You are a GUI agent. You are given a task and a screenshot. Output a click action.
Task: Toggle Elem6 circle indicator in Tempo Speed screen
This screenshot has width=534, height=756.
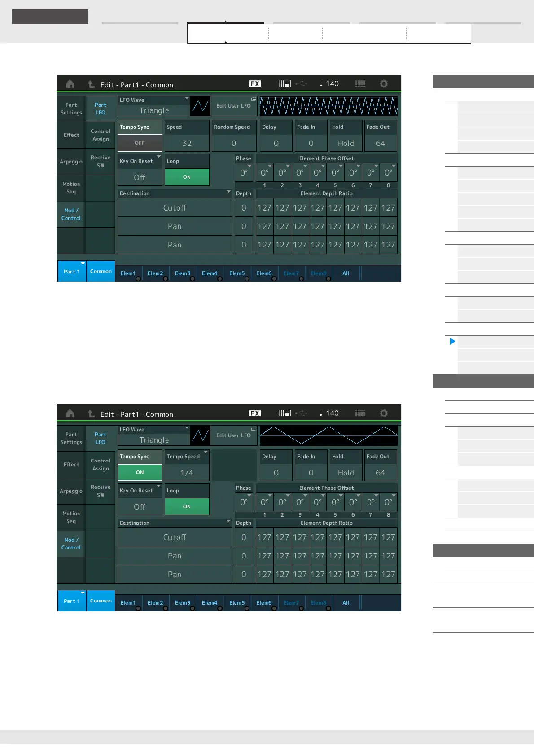(274, 608)
